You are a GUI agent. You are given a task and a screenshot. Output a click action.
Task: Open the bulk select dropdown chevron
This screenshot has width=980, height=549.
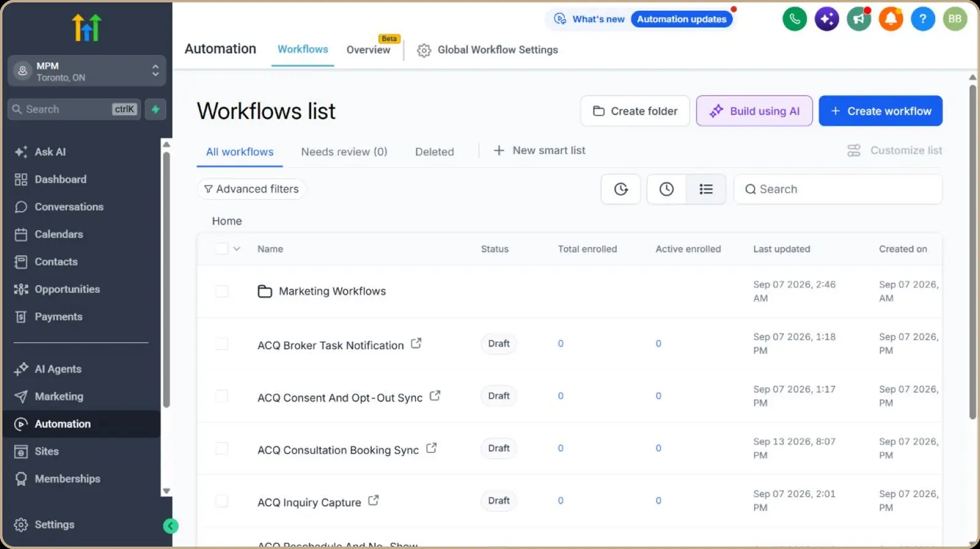click(237, 249)
